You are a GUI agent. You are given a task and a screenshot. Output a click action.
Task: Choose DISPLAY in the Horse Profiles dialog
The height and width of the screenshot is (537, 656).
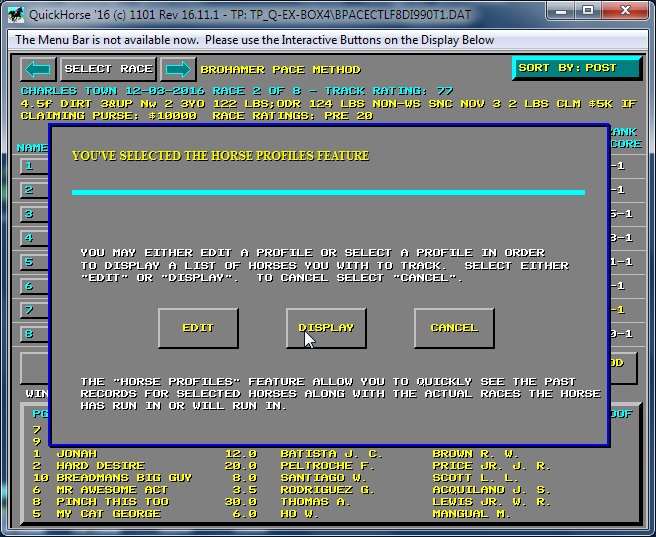[326, 328]
